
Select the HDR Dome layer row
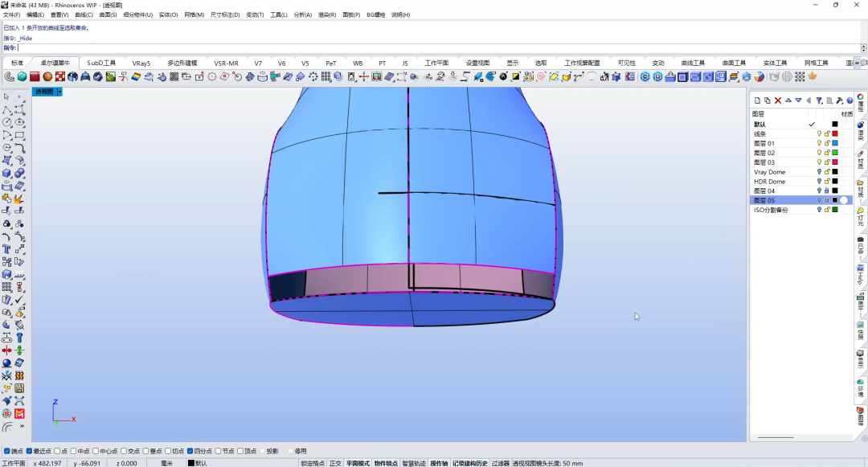tap(801, 181)
